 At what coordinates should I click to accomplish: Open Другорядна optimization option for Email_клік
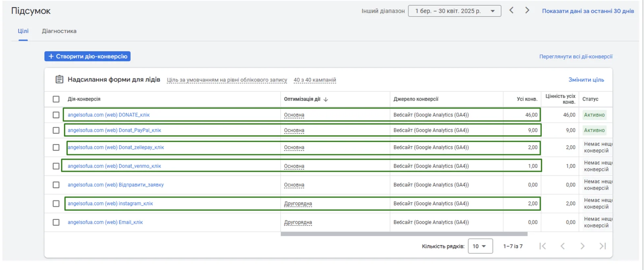coord(298,222)
